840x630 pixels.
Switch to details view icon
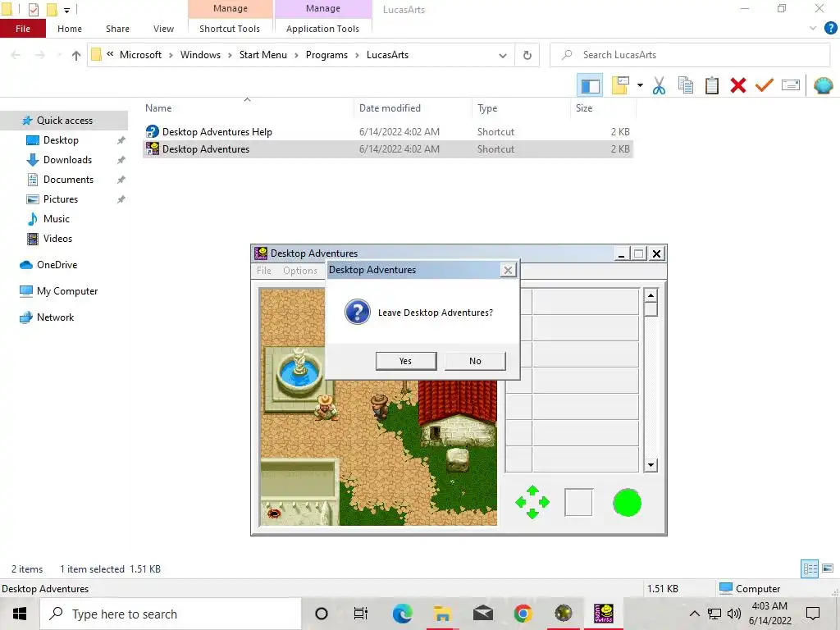[x=810, y=568]
